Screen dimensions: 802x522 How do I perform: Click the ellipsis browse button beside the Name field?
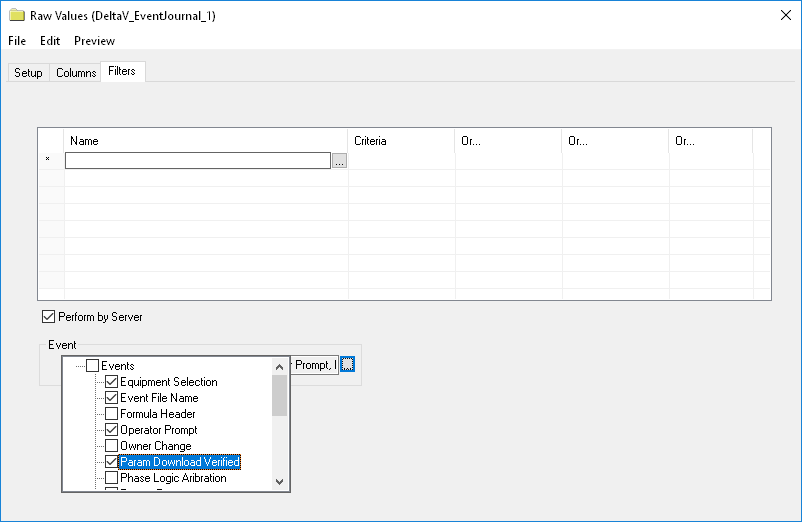tap(339, 161)
